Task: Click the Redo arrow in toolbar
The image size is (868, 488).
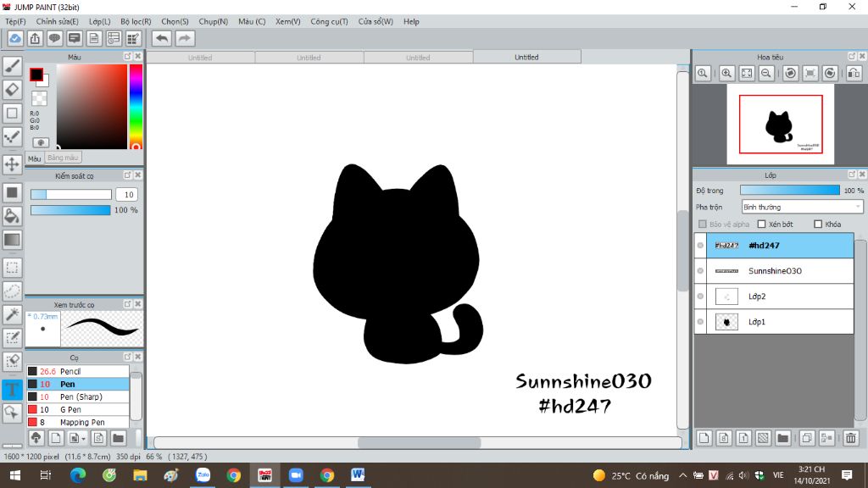Action: tap(185, 38)
